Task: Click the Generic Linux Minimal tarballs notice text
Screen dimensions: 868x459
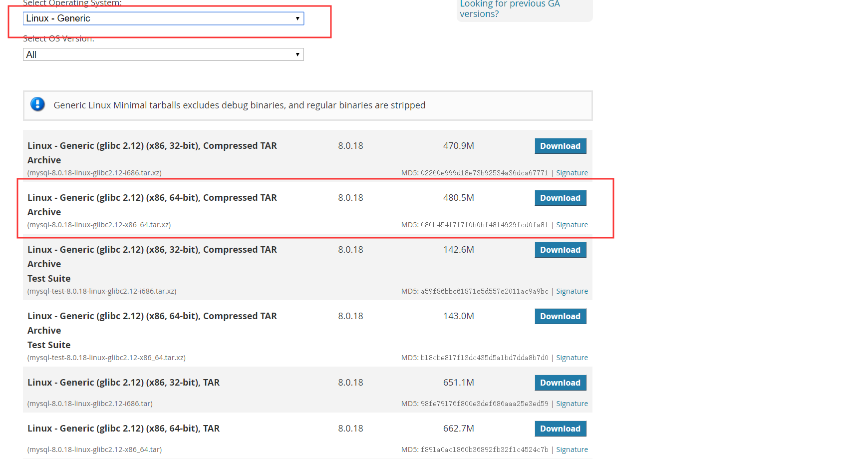Action: (x=240, y=105)
